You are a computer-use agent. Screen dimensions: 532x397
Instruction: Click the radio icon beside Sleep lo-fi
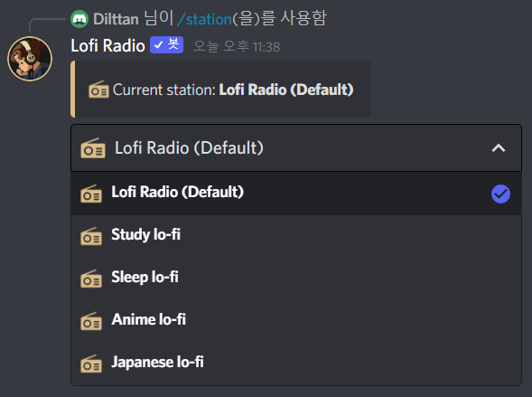pos(91,279)
